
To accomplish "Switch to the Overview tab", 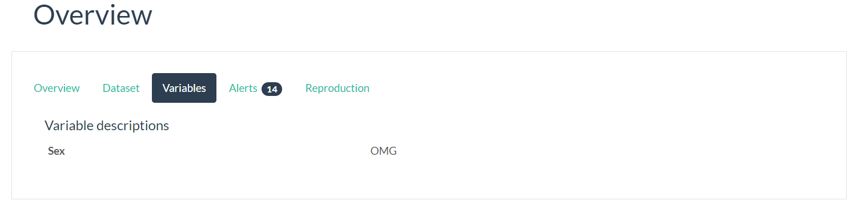I will coord(57,88).
